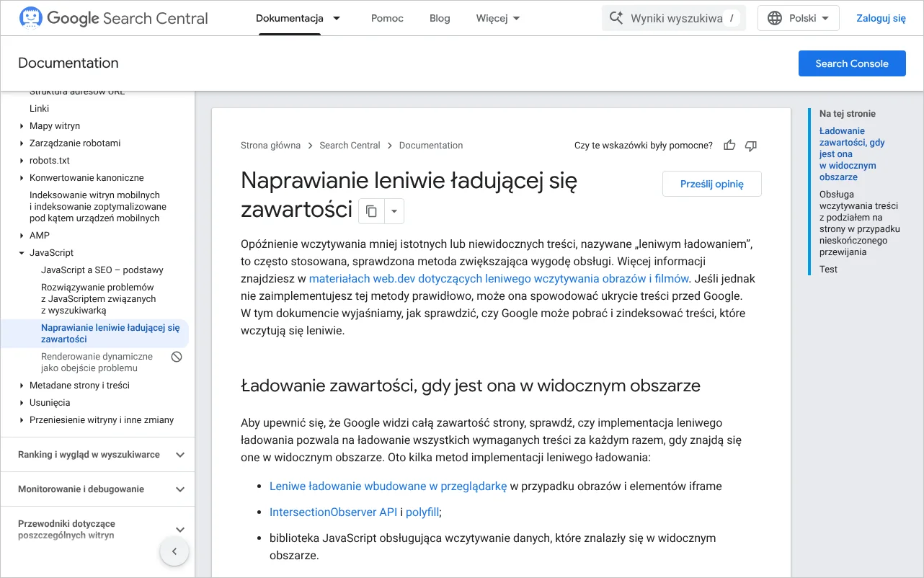The width and height of the screenshot is (924, 578).
Task: Open the web.dev lazy loading materials link
Action: click(x=499, y=279)
